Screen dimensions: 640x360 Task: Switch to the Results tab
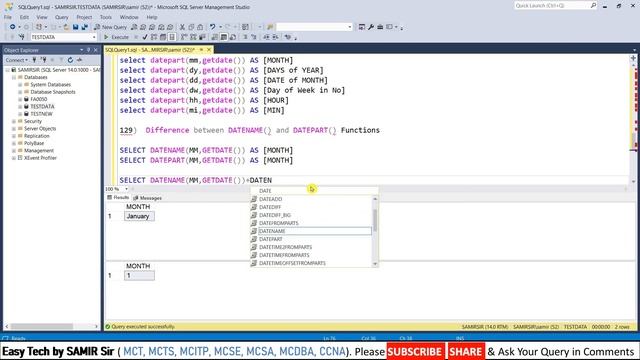pos(118,198)
